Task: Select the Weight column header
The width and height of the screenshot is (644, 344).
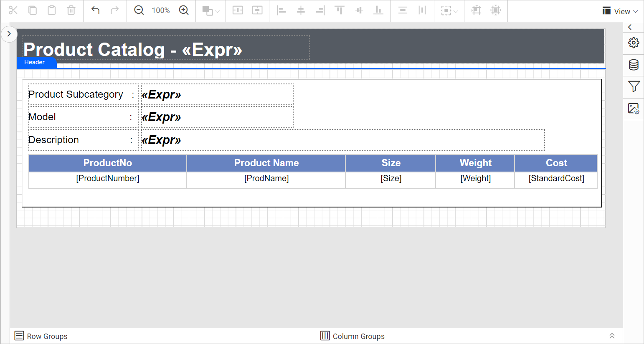Action: [x=475, y=163]
